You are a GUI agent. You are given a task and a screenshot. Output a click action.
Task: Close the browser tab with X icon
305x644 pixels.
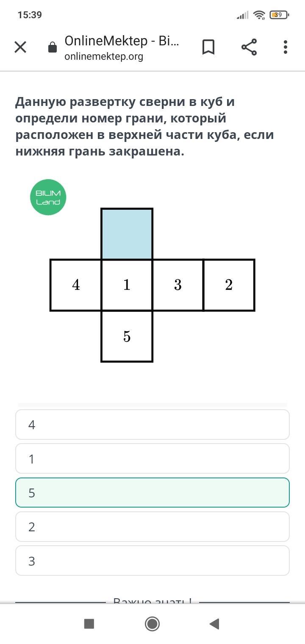[x=20, y=47]
